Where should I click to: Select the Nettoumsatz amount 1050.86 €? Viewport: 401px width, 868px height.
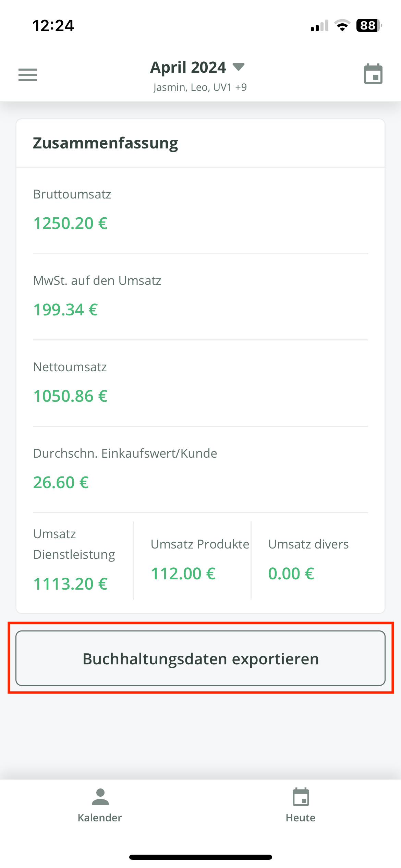(71, 396)
